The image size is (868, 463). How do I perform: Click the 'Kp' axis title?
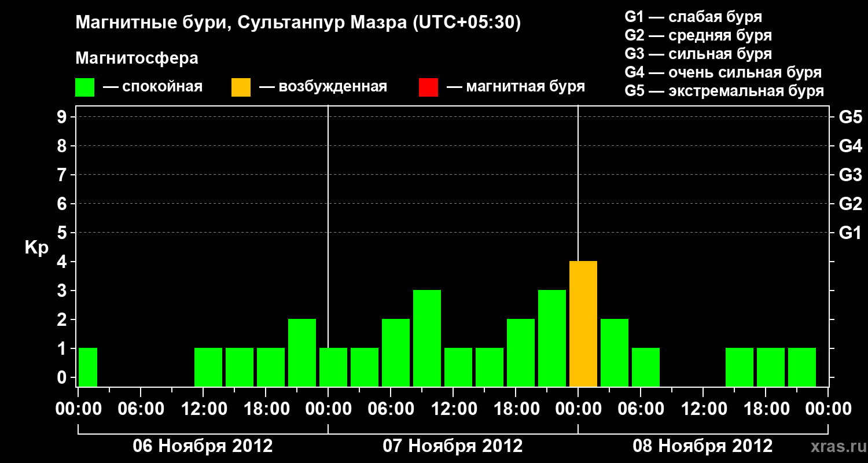(x=36, y=248)
